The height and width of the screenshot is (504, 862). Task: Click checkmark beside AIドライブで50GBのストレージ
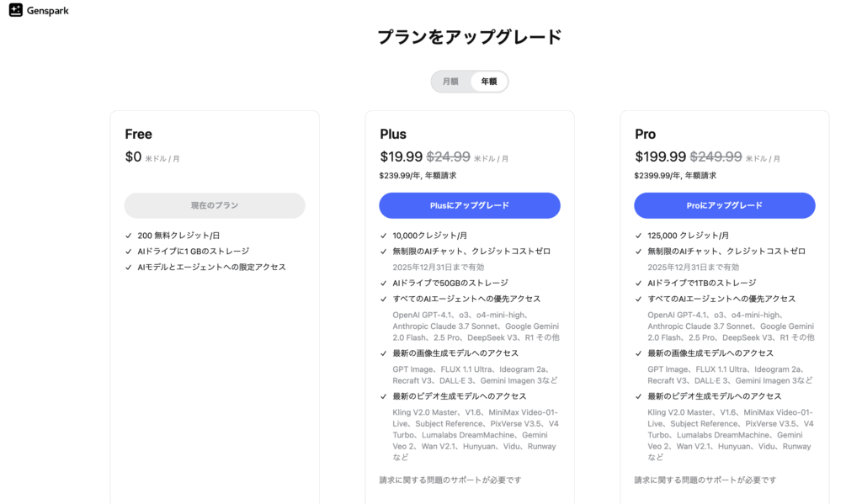pyautogui.click(x=384, y=283)
